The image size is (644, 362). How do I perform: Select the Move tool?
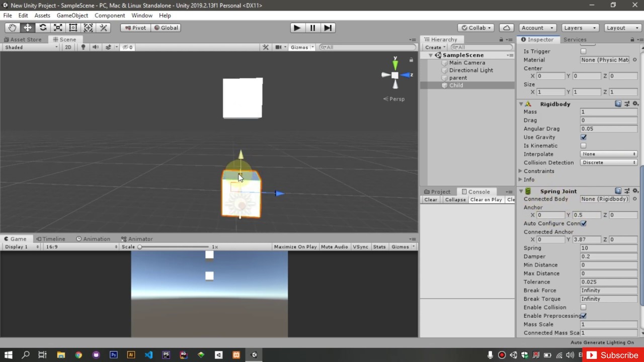[x=27, y=28]
